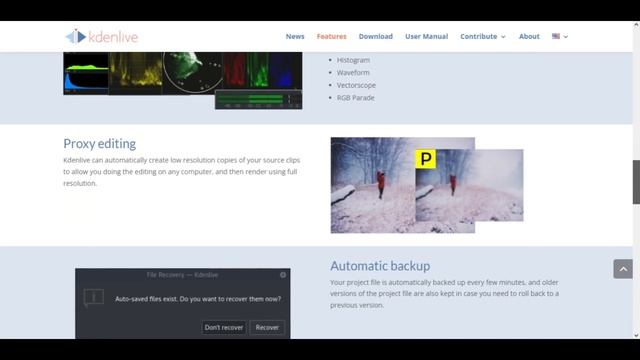Click the File Recovery dialog screenshot
The image size is (640, 360).
tap(182, 303)
